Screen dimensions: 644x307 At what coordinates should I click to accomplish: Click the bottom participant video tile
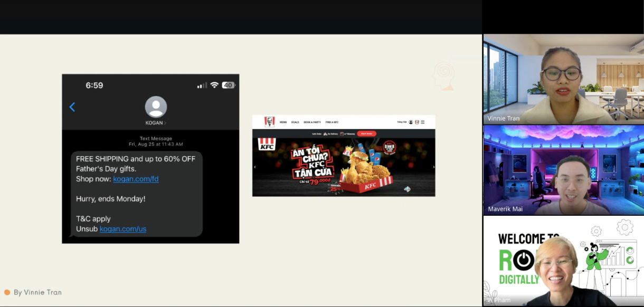[563, 261]
